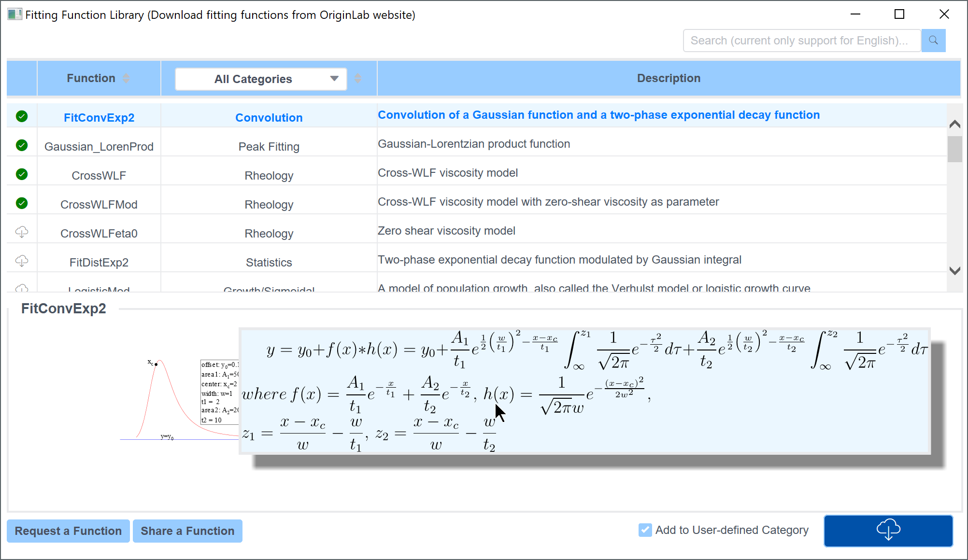Viewport: 968px width, 560px height.
Task: Click the cloud download icon for CrossWLFeta0
Action: pyautogui.click(x=22, y=232)
